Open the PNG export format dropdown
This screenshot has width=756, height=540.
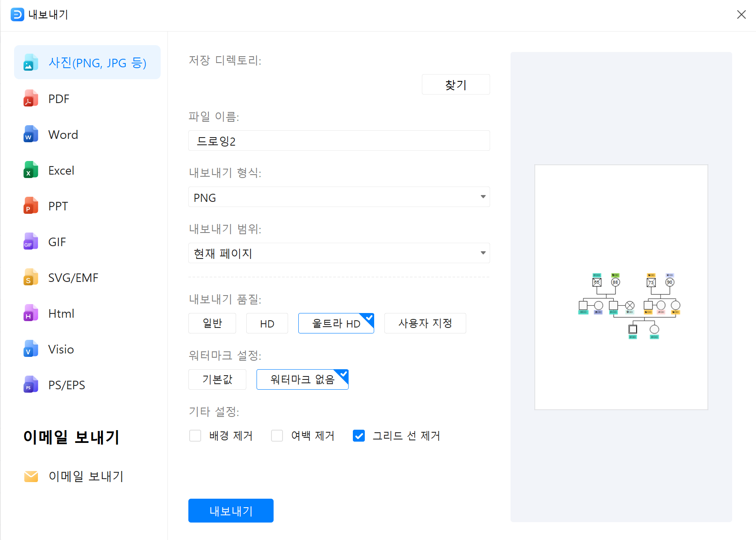(339, 197)
